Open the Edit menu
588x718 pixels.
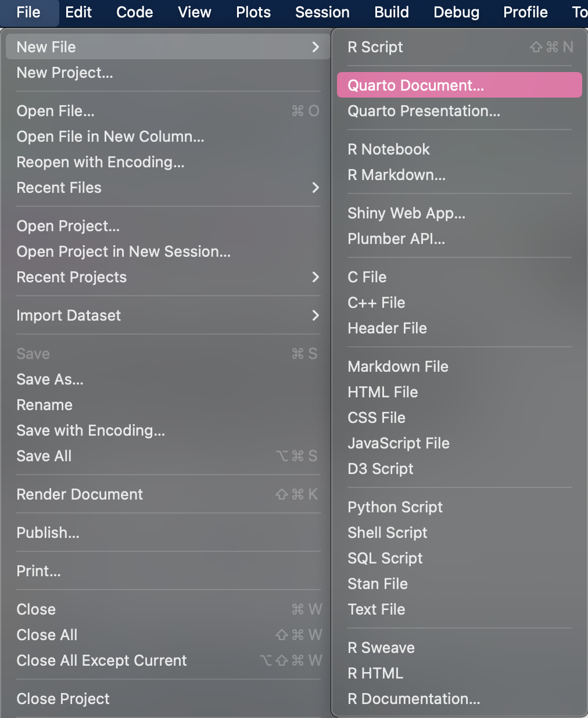pyautogui.click(x=78, y=12)
